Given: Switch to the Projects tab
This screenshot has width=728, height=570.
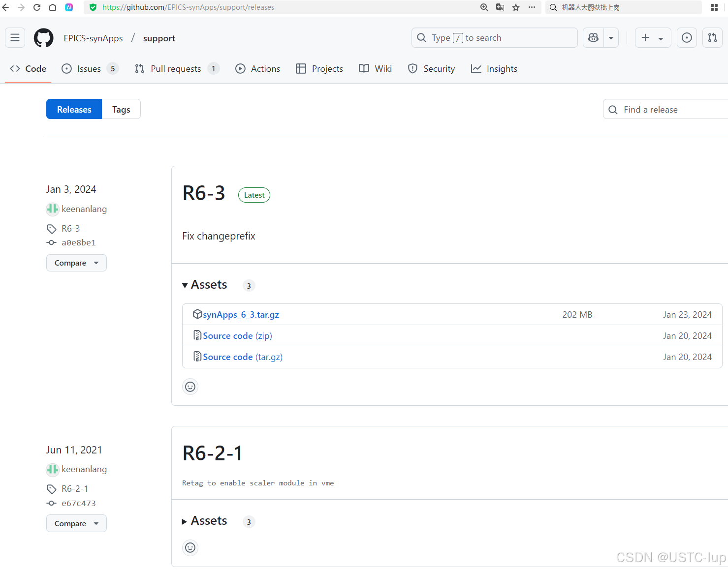Looking at the screenshot, I should 319,69.
